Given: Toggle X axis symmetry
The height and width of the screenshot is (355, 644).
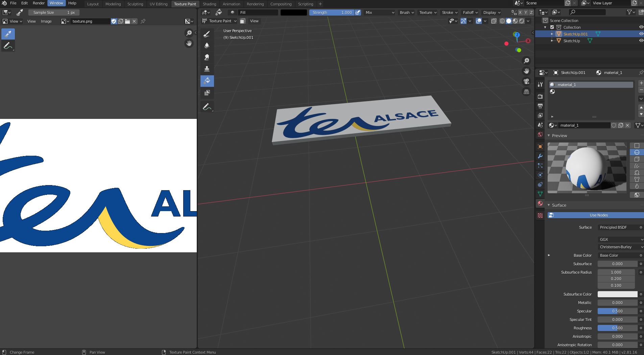Looking at the screenshot, I should [520, 12].
